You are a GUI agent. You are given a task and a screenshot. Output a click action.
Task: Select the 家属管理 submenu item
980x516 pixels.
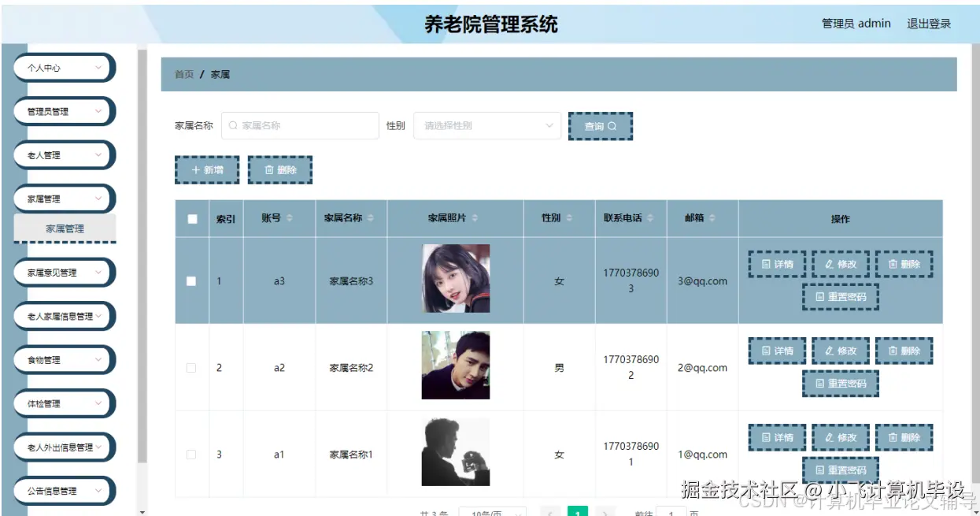65,228
